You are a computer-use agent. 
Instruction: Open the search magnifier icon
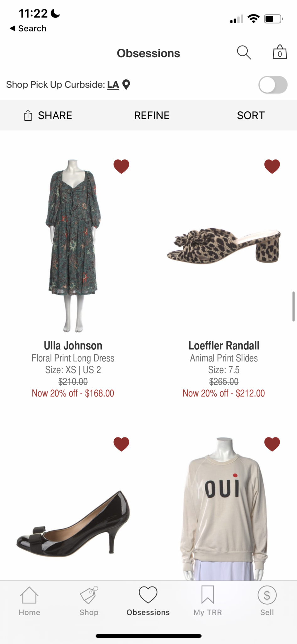244,53
